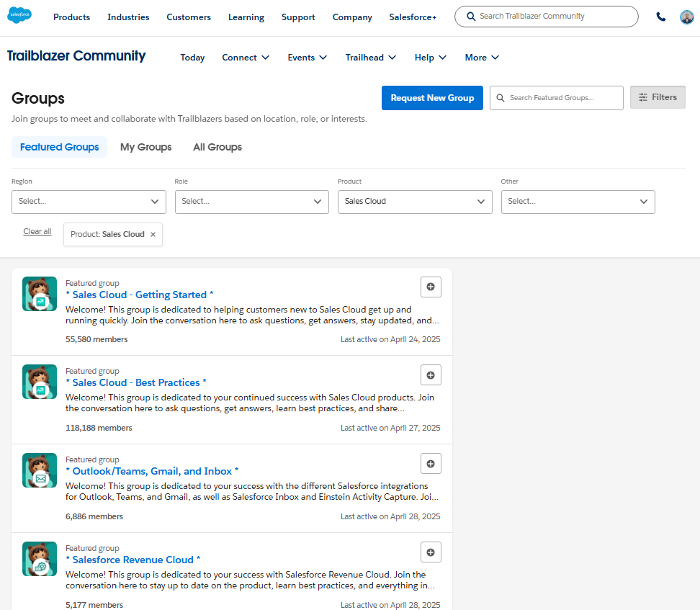Image resolution: width=700 pixels, height=610 pixels.
Task: Click the magnifier icon in Featured Groups search
Action: point(501,98)
